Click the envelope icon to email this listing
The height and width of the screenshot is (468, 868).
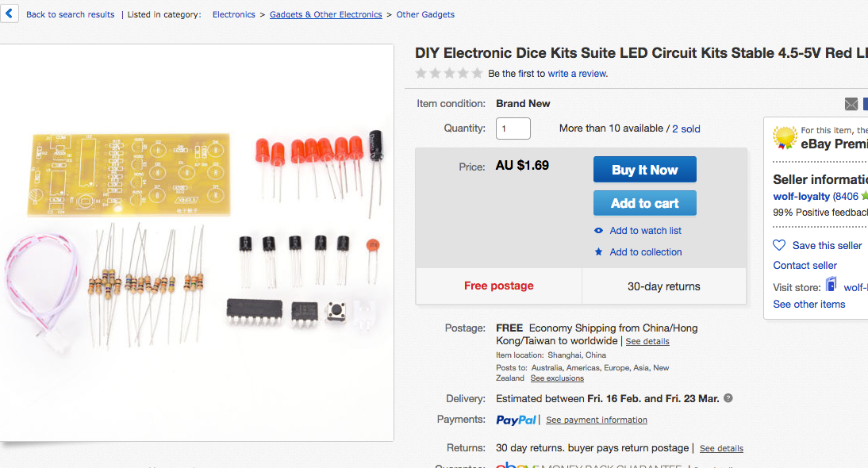pos(851,104)
